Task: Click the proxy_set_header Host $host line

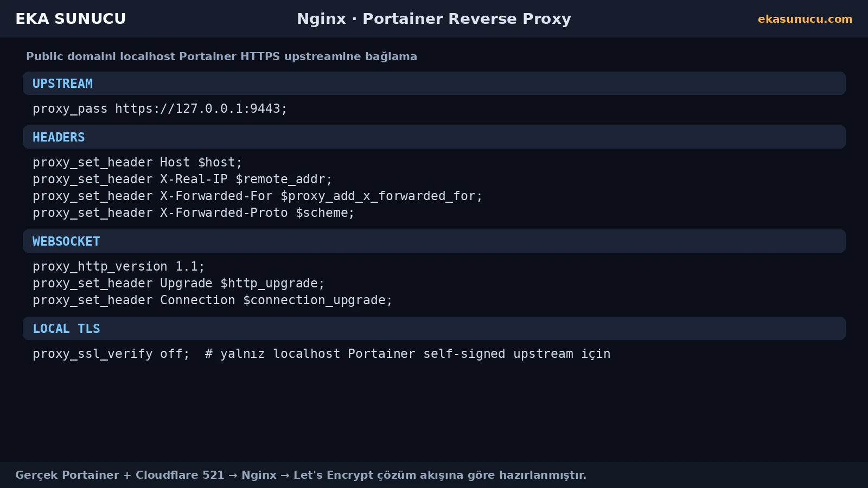Action: [x=137, y=162]
